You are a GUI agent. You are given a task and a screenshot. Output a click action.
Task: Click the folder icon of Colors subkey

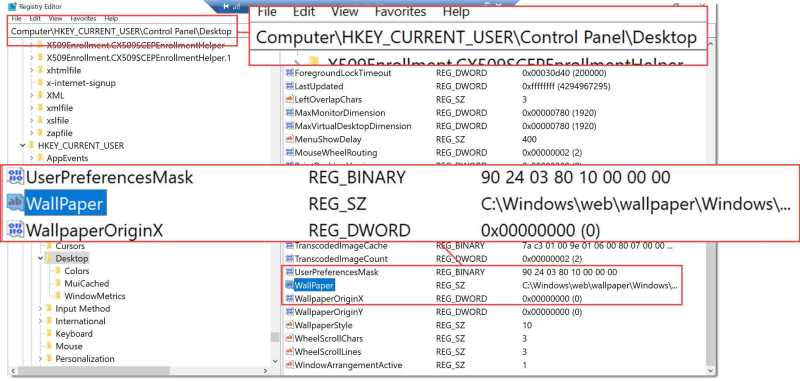coord(58,271)
